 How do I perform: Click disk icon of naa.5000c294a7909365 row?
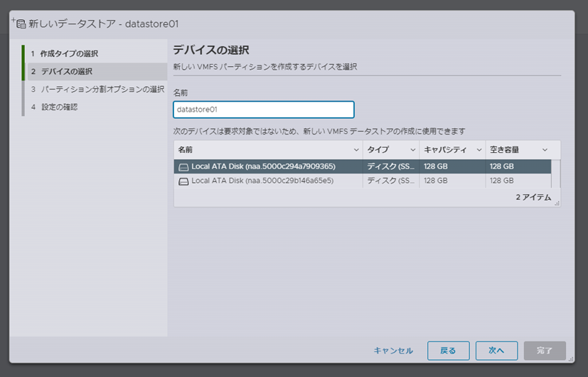pyautogui.click(x=183, y=167)
